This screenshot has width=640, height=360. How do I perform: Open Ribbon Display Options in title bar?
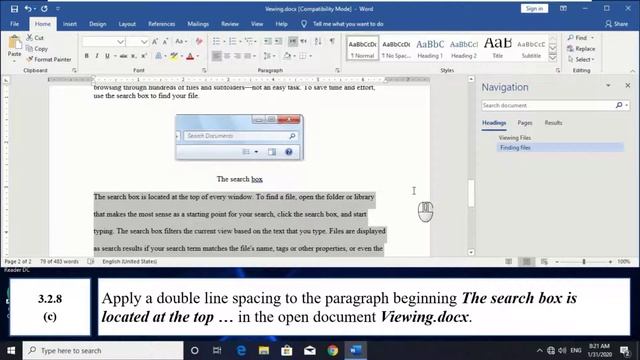click(563, 9)
